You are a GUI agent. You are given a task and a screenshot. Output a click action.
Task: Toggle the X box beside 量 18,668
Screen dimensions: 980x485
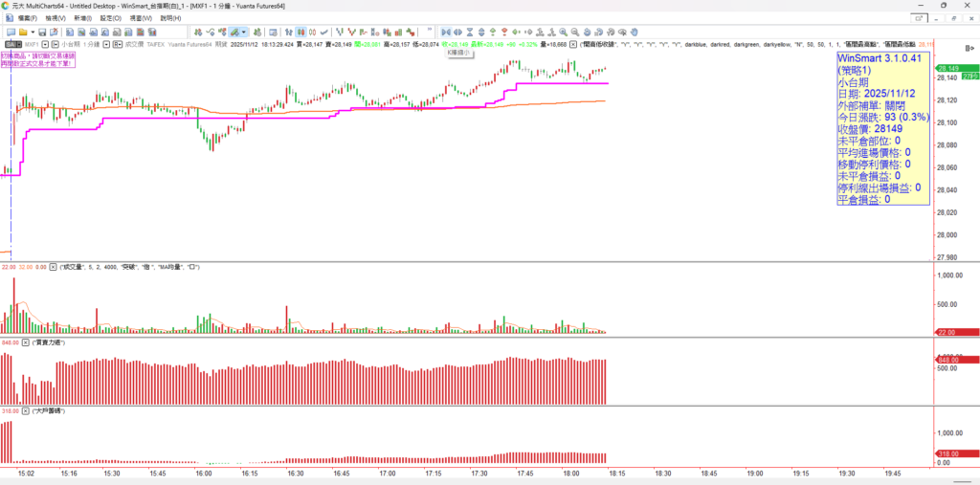pos(573,44)
